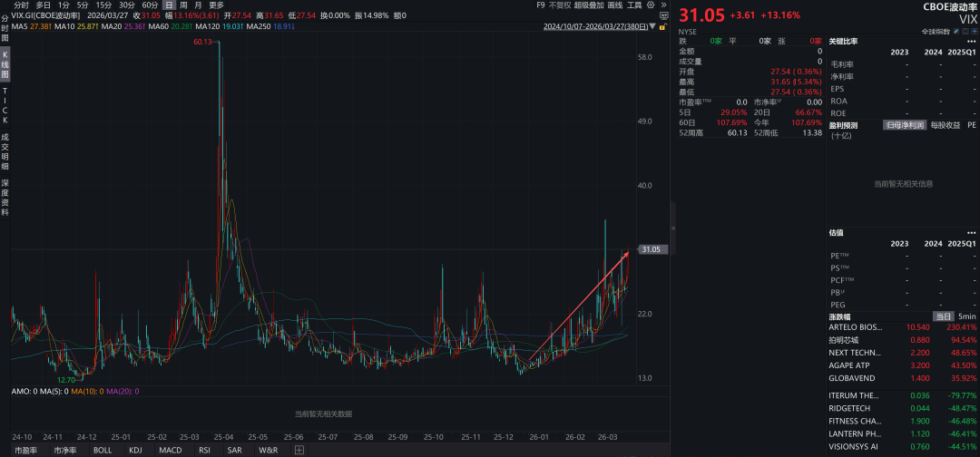This screenshot has height=457, width=980.
Task: Collapse right panel via divider arrow handle
Action: (673, 228)
